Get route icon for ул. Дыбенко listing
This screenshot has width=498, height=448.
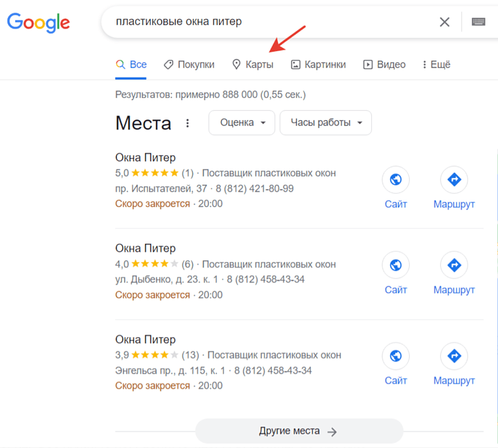(x=454, y=265)
